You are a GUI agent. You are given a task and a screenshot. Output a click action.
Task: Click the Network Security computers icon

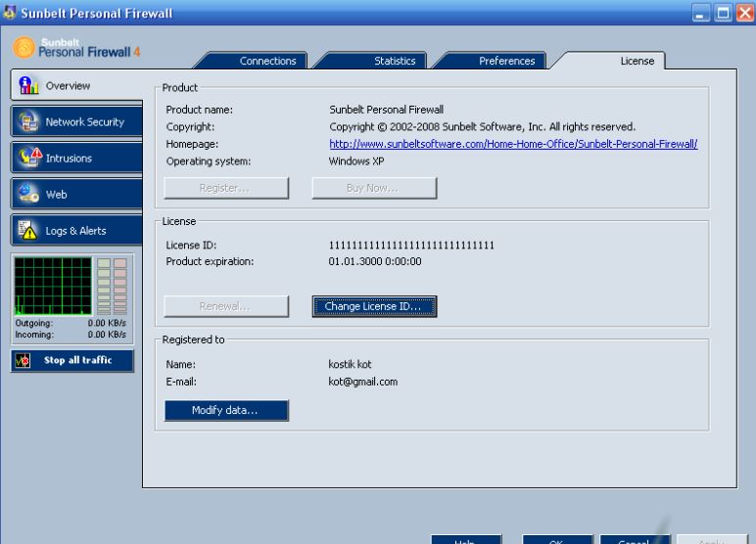[29, 121]
